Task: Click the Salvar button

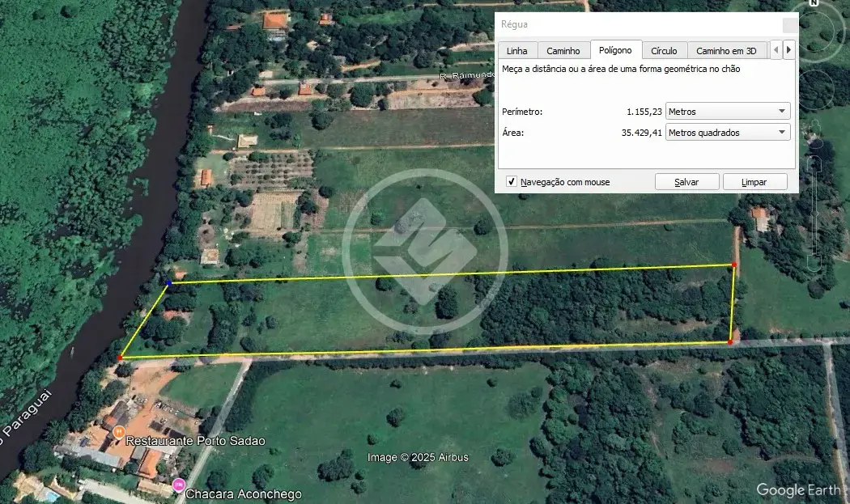Action: click(x=686, y=182)
